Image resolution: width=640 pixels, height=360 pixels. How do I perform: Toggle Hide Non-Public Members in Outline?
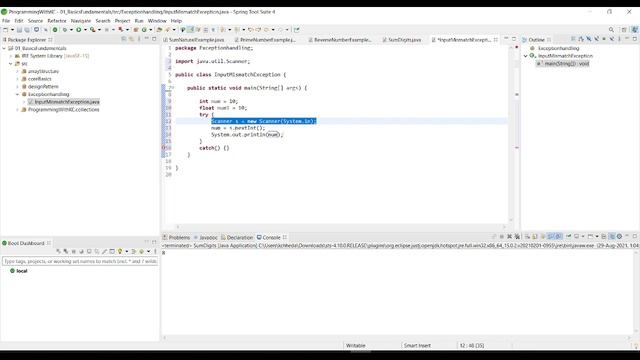click(604, 39)
